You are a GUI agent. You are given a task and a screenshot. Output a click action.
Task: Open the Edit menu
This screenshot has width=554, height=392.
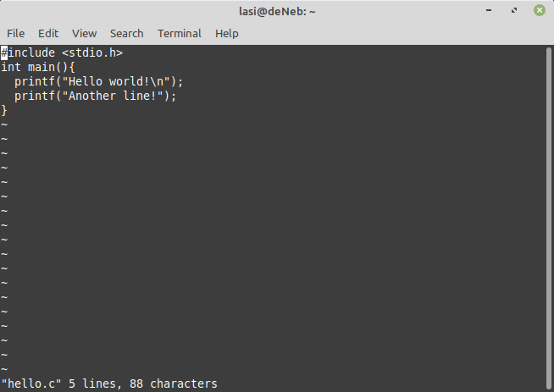tap(48, 33)
